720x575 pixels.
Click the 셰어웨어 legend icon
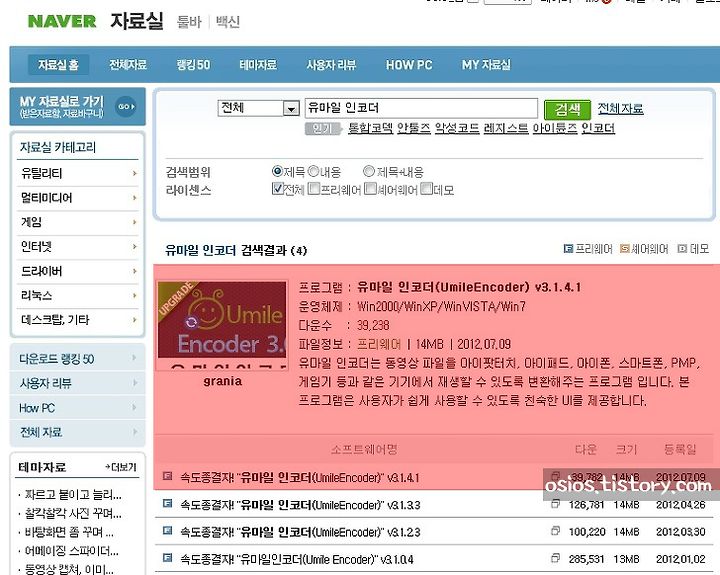coord(624,248)
